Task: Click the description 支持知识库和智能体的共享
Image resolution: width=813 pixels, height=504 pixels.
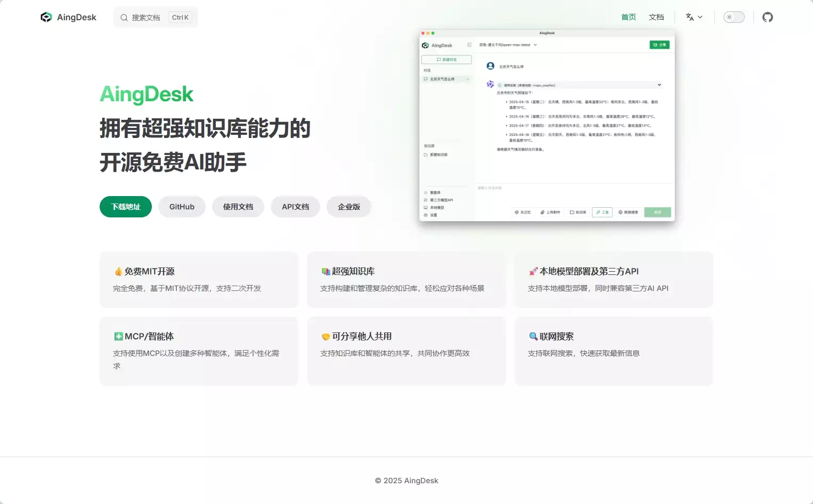Action: [x=395, y=353]
